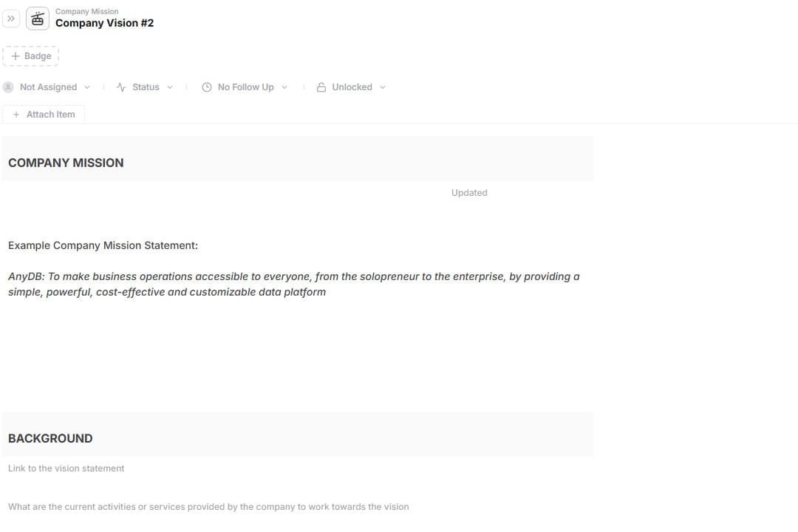Screen dimensions: 798x532
Task: Open the Status dropdown chevron
Action: 170,87
